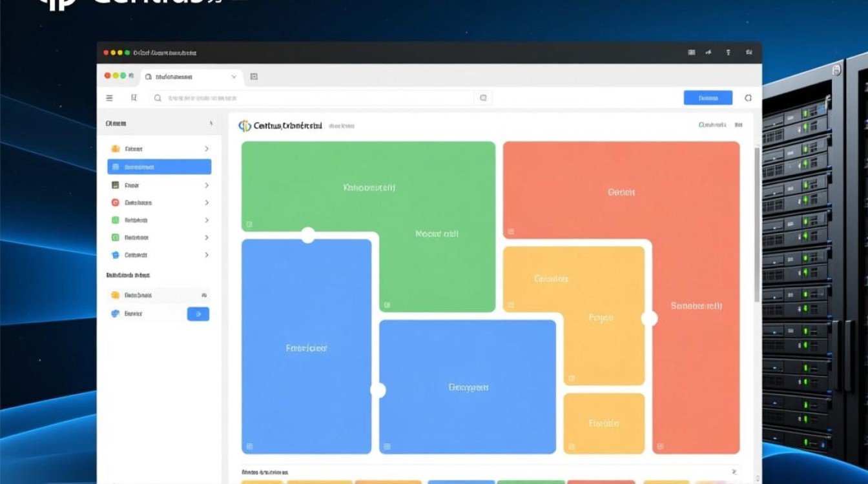Click the magnifier icon in the search bar
Image resolution: width=868 pixels, height=484 pixels.
click(x=158, y=98)
